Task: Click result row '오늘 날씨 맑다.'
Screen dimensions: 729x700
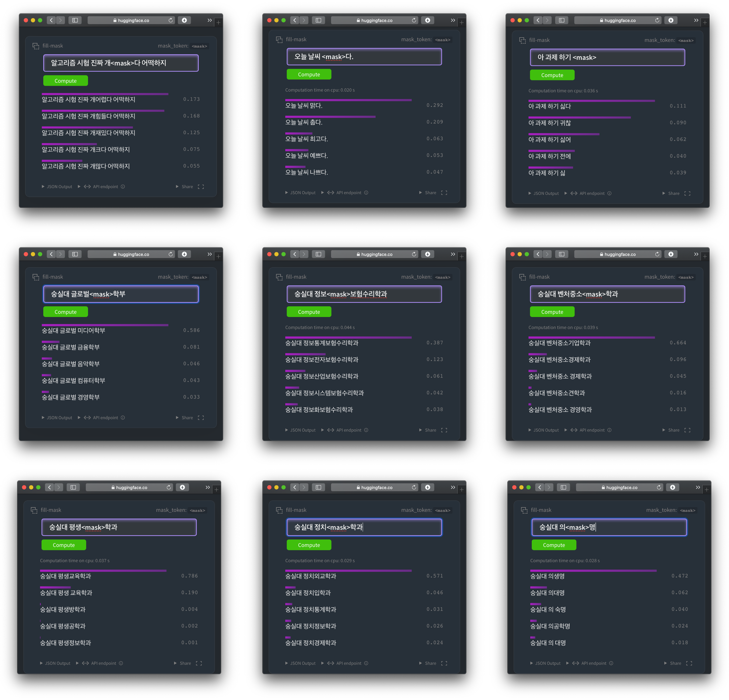Action: tap(304, 105)
